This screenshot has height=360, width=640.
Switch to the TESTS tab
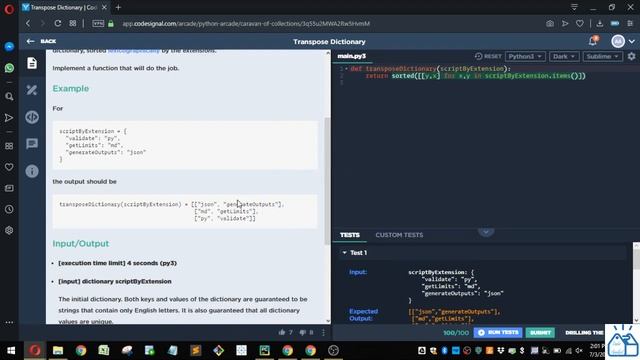click(350, 235)
